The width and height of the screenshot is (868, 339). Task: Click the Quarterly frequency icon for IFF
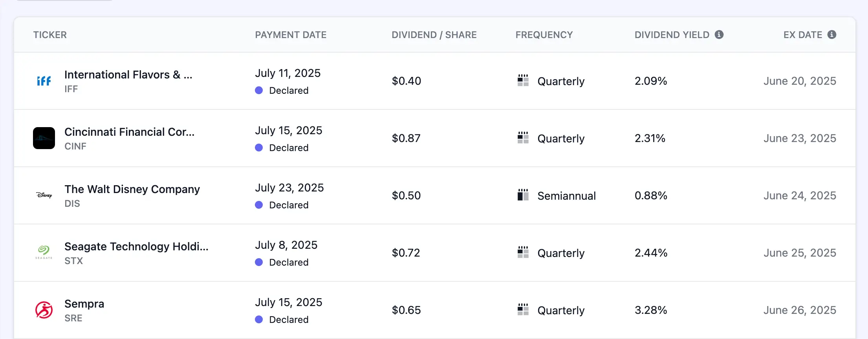pyautogui.click(x=523, y=80)
